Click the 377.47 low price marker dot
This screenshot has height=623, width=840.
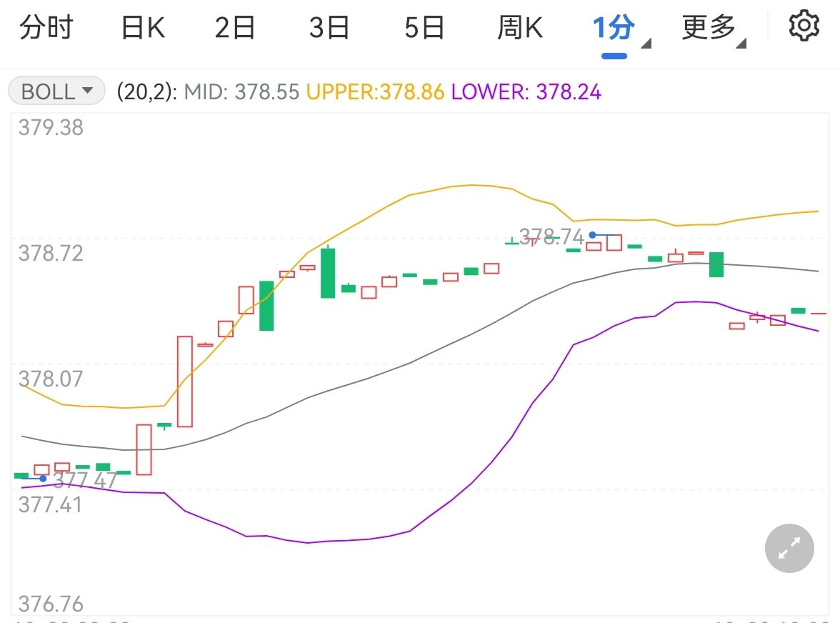(43, 479)
